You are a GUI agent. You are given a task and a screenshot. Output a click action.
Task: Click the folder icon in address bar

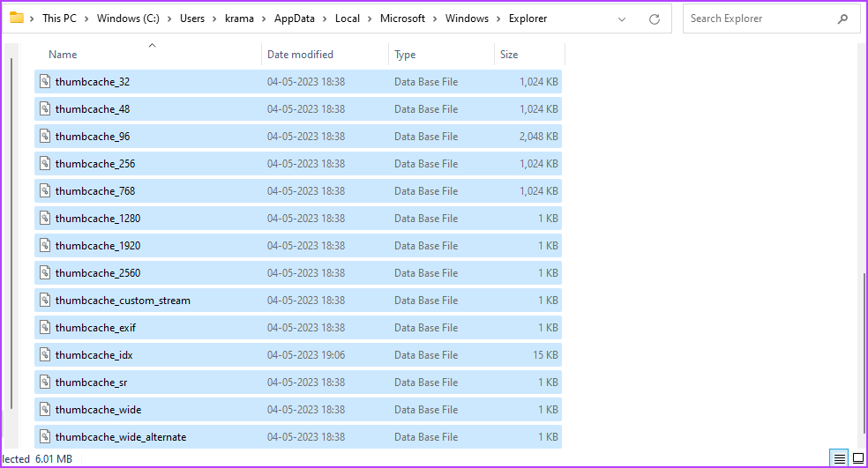pos(17,18)
